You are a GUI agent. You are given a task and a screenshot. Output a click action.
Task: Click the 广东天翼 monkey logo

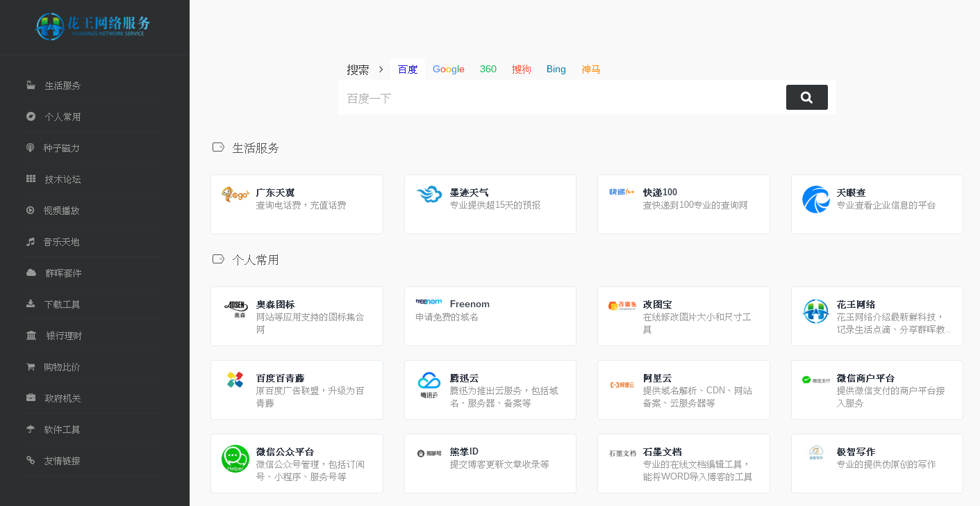pyautogui.click(x=235, y=195)
